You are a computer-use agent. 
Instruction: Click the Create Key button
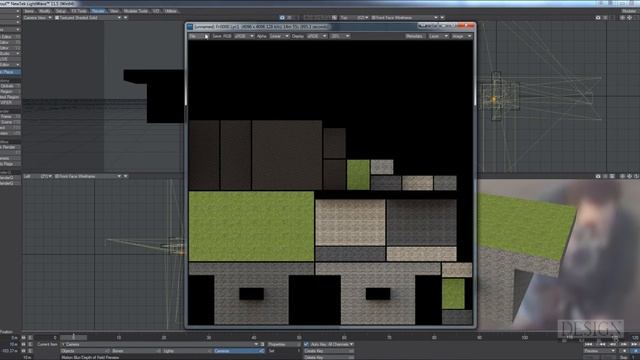329,351
